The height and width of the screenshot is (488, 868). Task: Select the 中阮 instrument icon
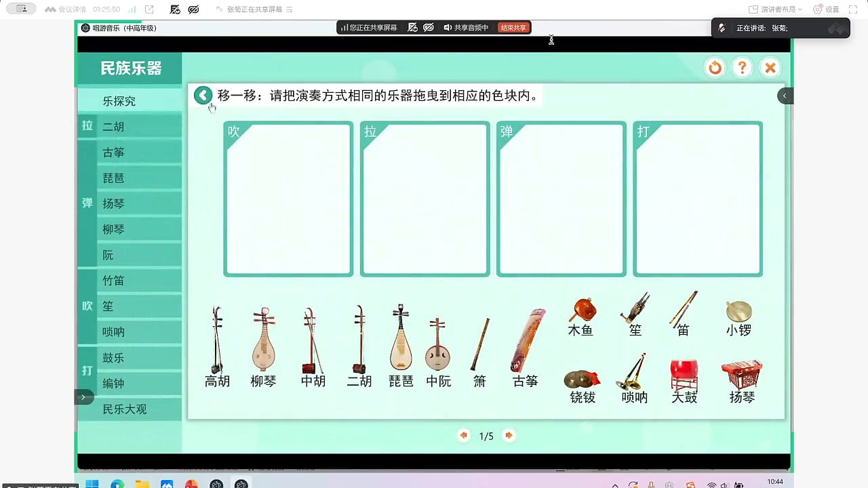point(438,344)
